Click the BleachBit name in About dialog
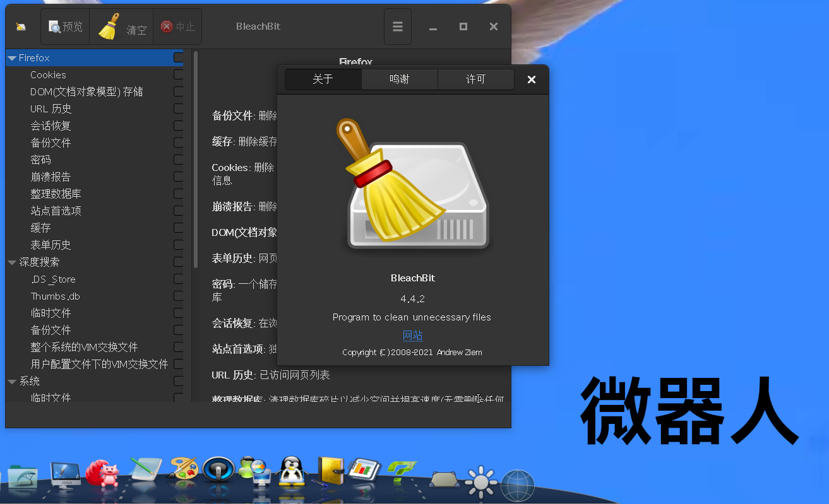The height and width of the screenshot is (504, 829). (413, 278)
